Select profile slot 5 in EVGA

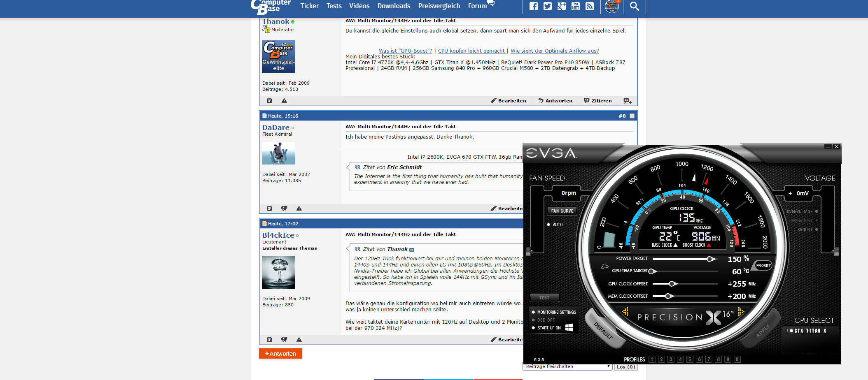click(690, 359)
